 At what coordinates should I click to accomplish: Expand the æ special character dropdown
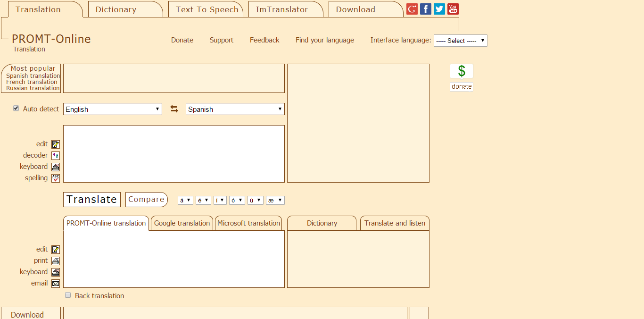coord(275,200)
